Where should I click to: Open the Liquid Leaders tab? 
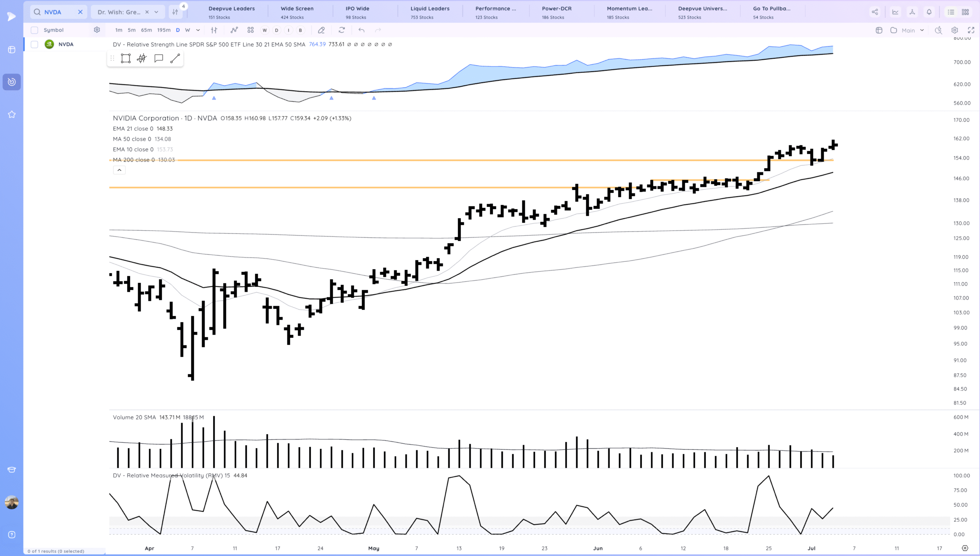point(430,12)
